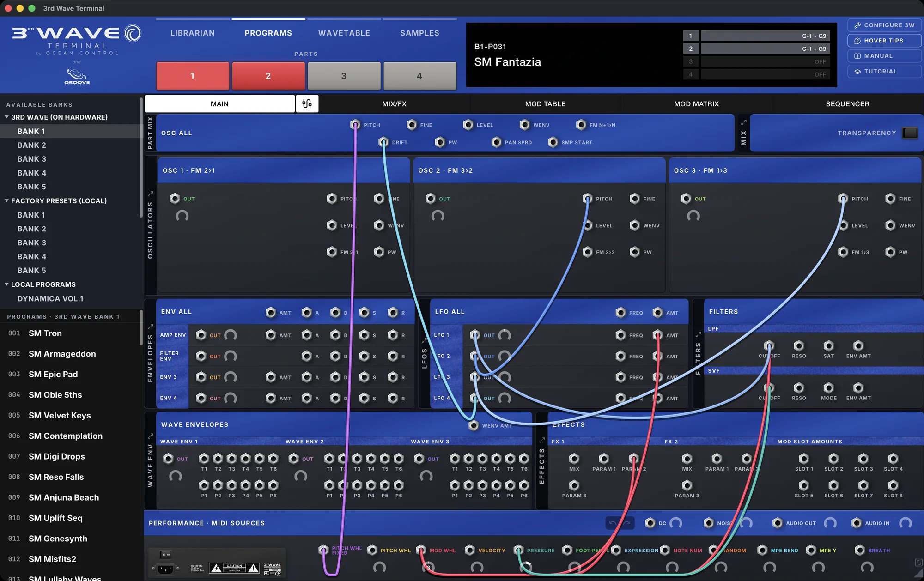Open the mixer settings icon beside MAIN
The width and height of the screenshot is (924, 581).
pos(307,104)
